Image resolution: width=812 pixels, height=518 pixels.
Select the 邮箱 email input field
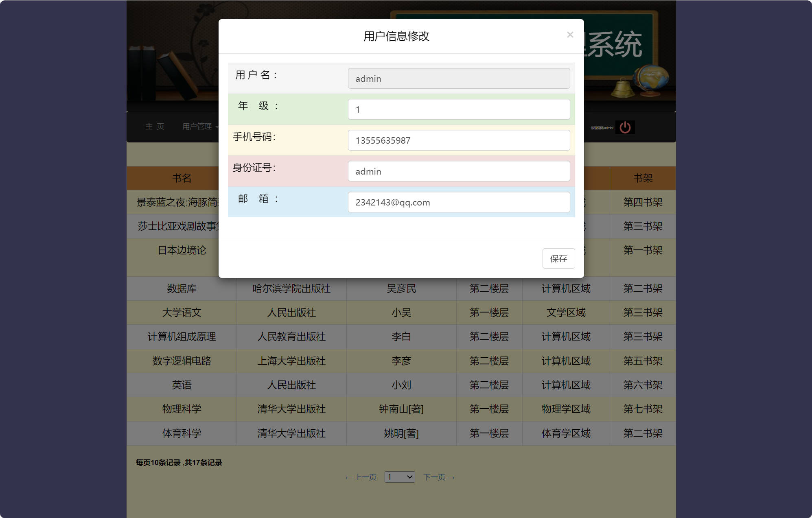459,202
